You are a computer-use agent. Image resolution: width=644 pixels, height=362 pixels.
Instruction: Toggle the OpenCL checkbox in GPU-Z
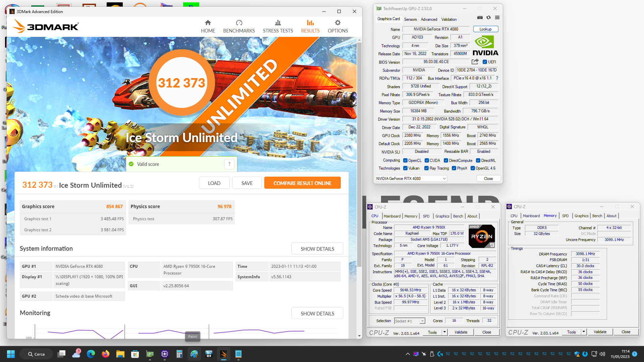tap(405, 161)
